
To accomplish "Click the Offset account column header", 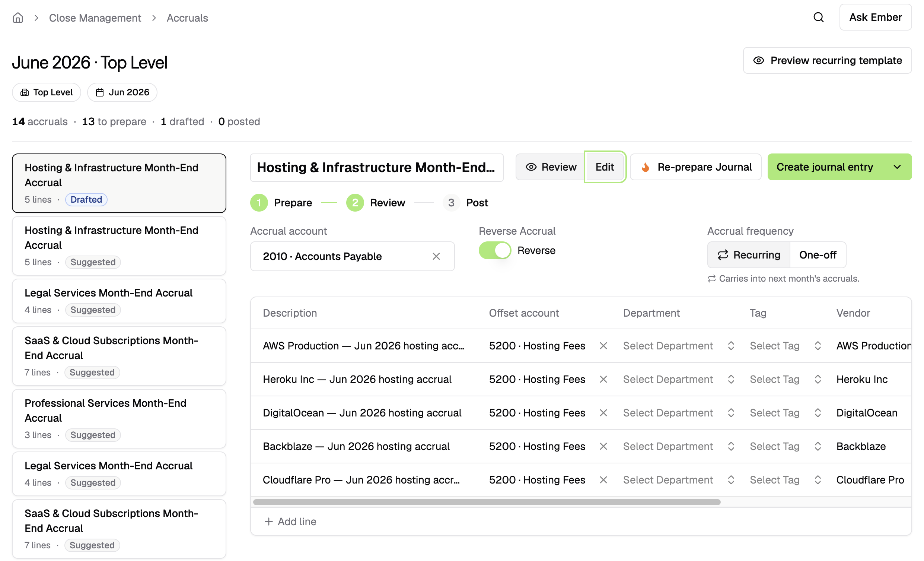I will 524,313.
